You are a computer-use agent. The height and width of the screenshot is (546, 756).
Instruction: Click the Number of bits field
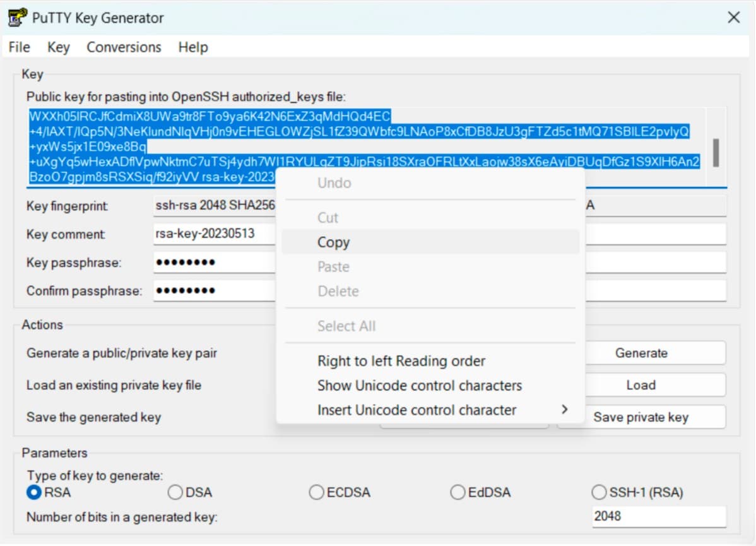[x=659, y=516]
